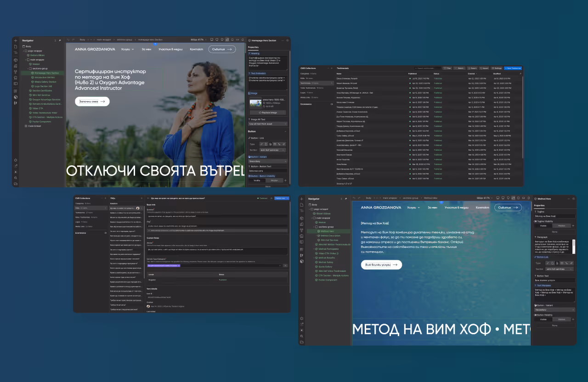Open Section wim-hof-services dropdown in Homepage Hero panel
Screen dimensions: 588x382
(x=272, y=150)
